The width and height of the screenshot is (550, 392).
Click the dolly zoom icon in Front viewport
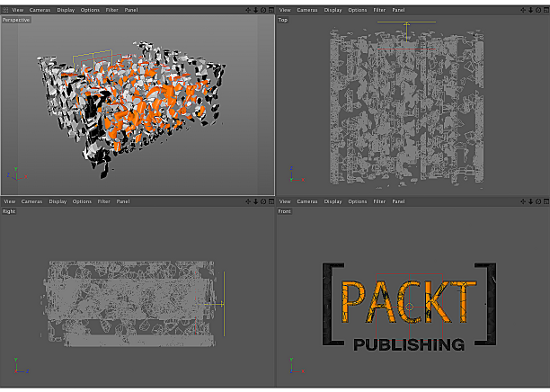531,201
